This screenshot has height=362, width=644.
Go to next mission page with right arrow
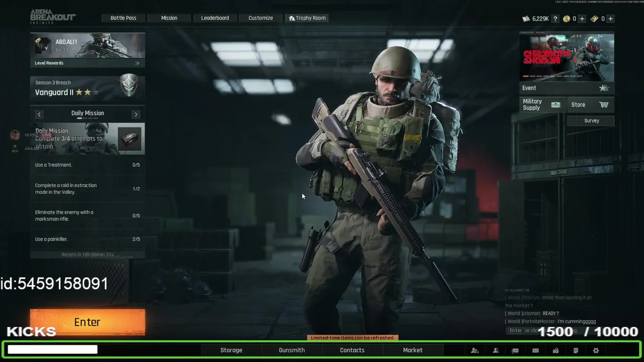coord(136,114)
